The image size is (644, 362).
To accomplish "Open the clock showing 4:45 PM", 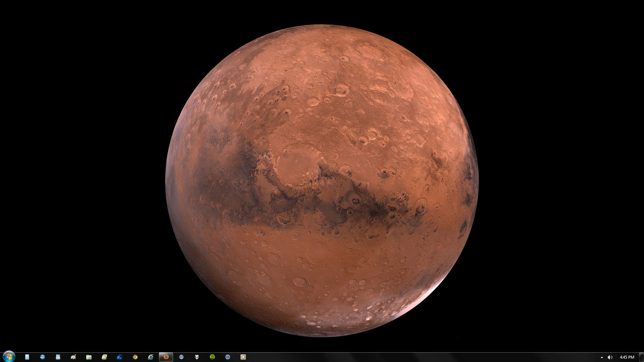I will tap(627, 357).
